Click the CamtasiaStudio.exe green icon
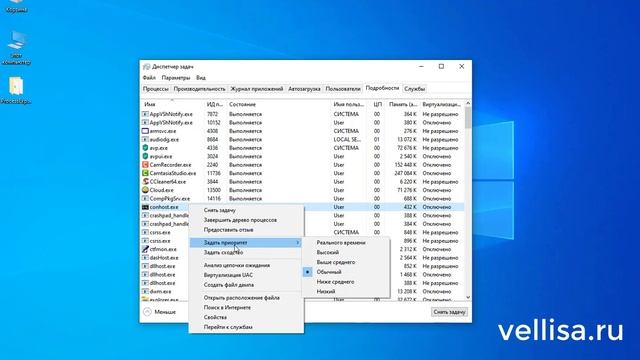Viewport: 640px width, 360px height. (x=145, y=173)
